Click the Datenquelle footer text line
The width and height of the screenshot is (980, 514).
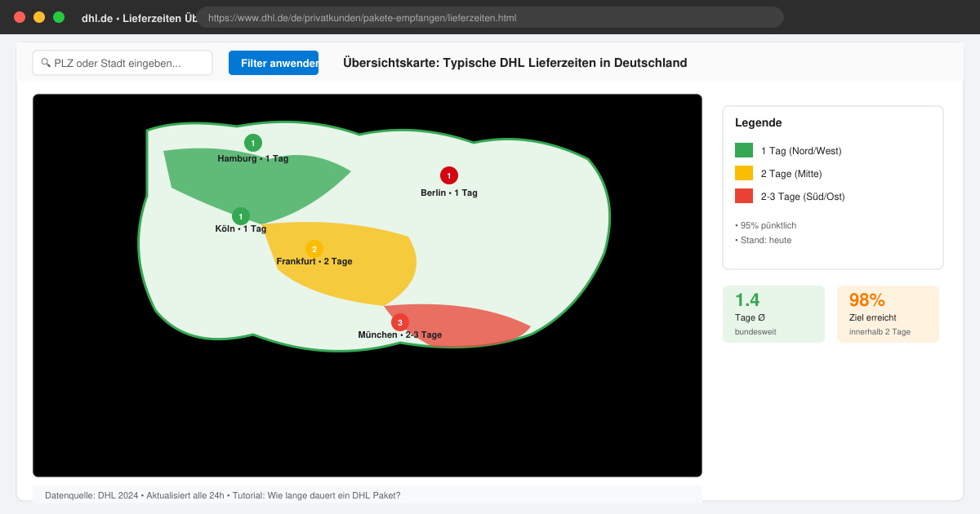tap(223, 495)
